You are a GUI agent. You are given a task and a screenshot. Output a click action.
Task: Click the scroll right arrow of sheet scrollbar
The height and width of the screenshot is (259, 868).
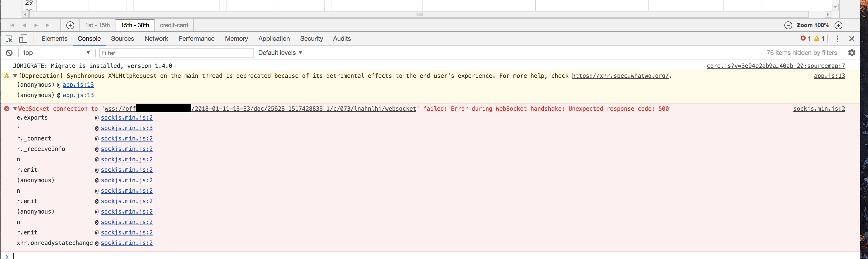click(828, 14)
